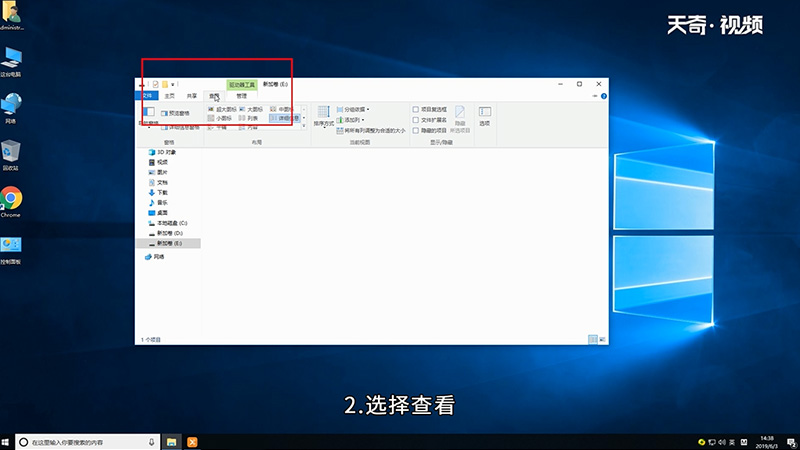Enable the 预览窗格 preview pane

175,113
